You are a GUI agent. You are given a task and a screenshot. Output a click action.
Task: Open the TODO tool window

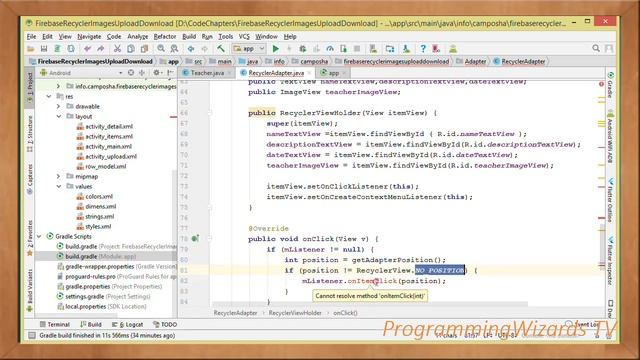tap(165, 324)
